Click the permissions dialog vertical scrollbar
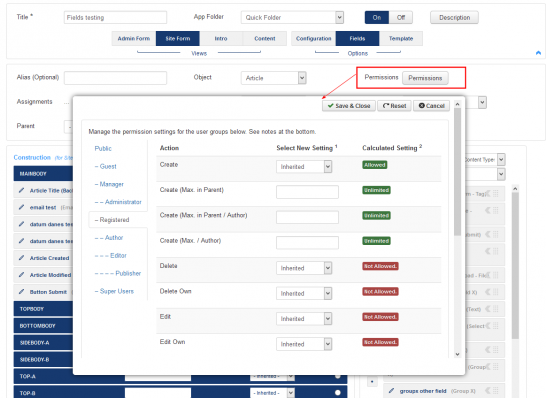Viewport: 546px width, 398px height. 458,172
